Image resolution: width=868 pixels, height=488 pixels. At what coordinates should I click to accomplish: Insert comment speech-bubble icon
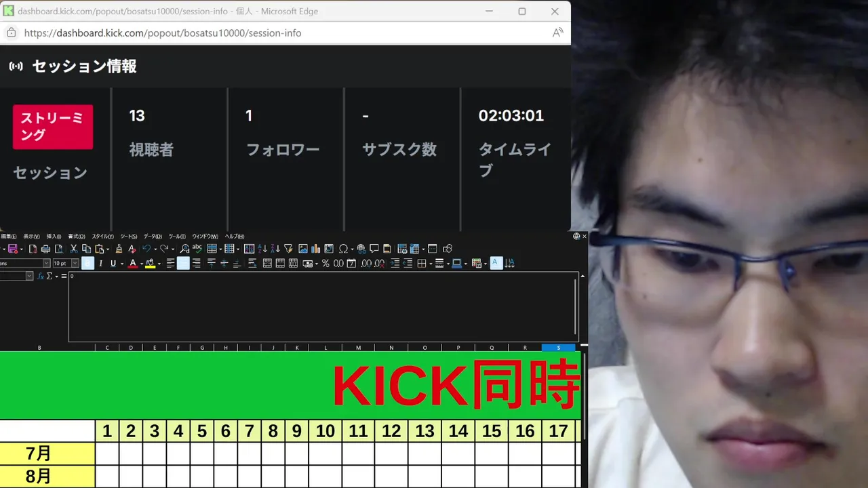pyautogui.click(x=374, y=249)
